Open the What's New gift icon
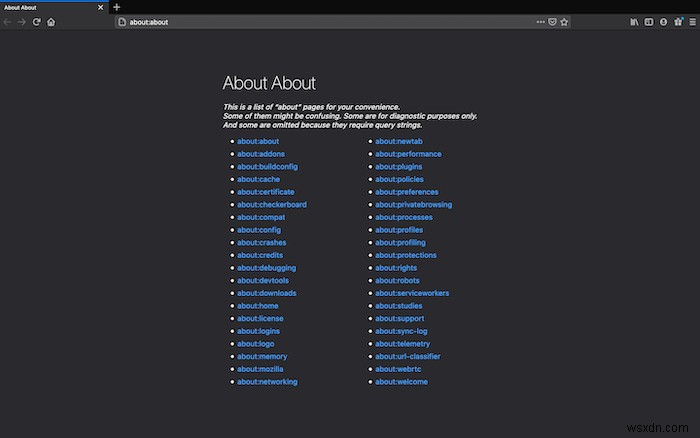Screen dimensions: 700x438 pyautogui.click(x=678, y=22)
